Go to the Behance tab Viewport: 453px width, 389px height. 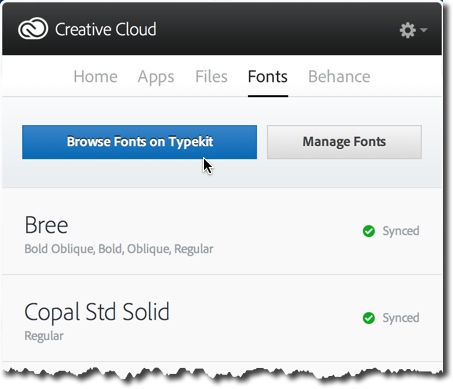click(339, 77)
